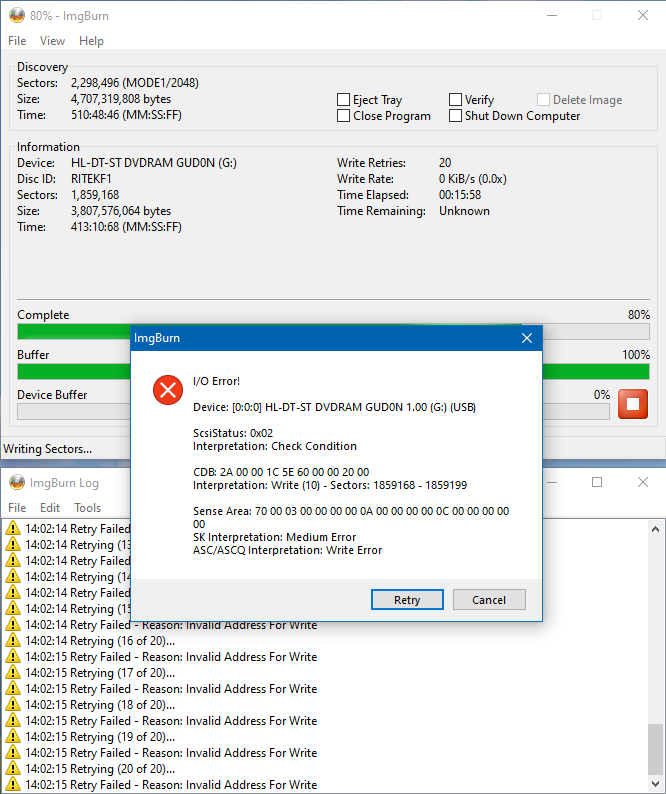Click the 'ASC/ASCQ Interpretation: Write Error' line

click(x=288, y=550)
